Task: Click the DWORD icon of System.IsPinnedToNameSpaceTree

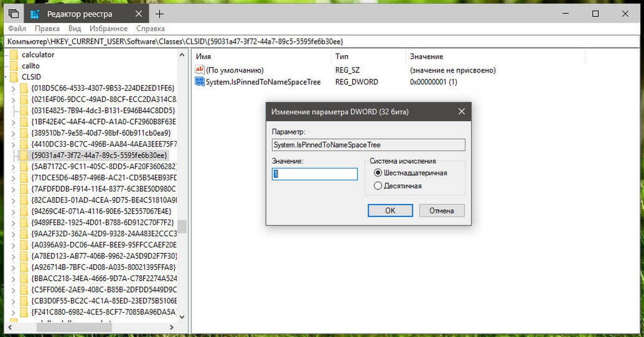Action: tap(199, 82)
